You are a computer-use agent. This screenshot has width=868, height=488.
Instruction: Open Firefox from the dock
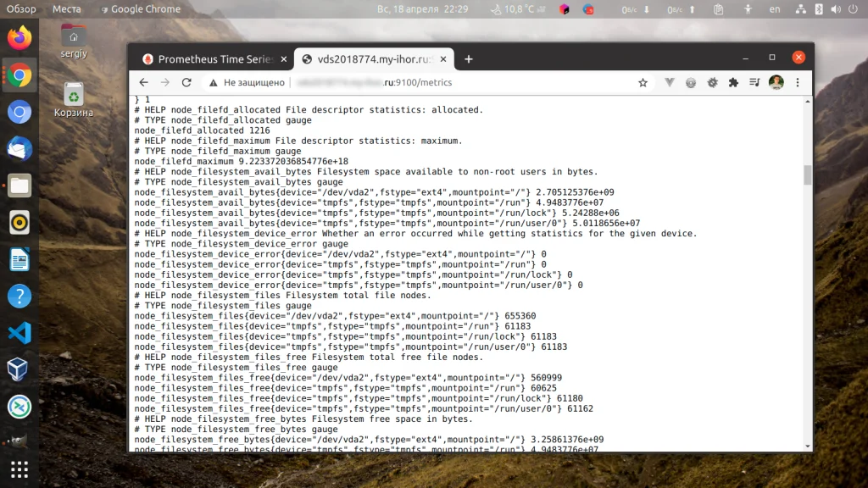(x=19, y=37)
